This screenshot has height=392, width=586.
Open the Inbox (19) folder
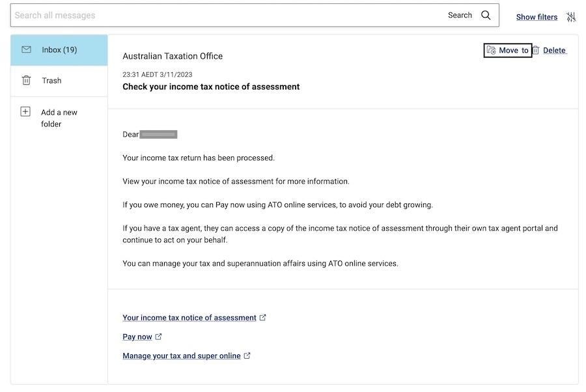(x=59, y=50)
